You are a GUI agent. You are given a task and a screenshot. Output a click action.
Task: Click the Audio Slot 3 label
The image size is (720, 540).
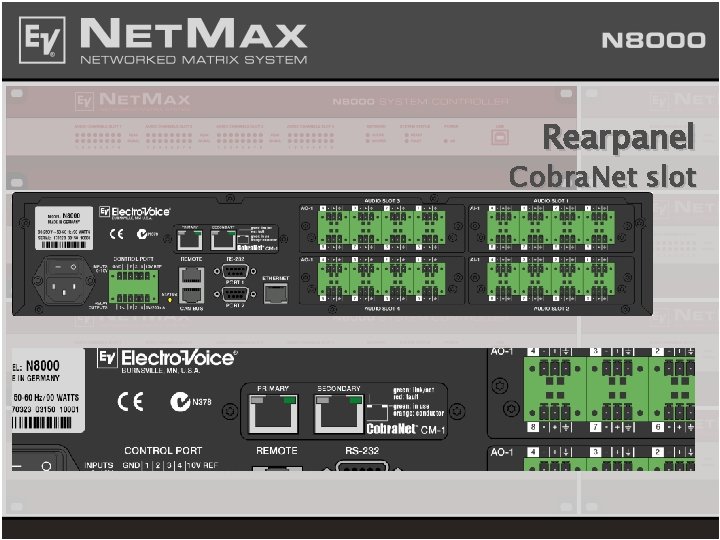click(382, 201)
